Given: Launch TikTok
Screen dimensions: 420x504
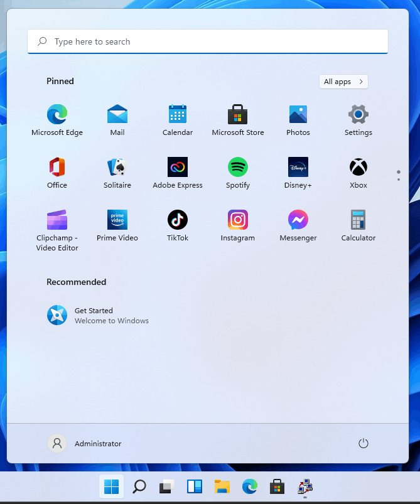Looking at the screenshot, I should point(178,226).
